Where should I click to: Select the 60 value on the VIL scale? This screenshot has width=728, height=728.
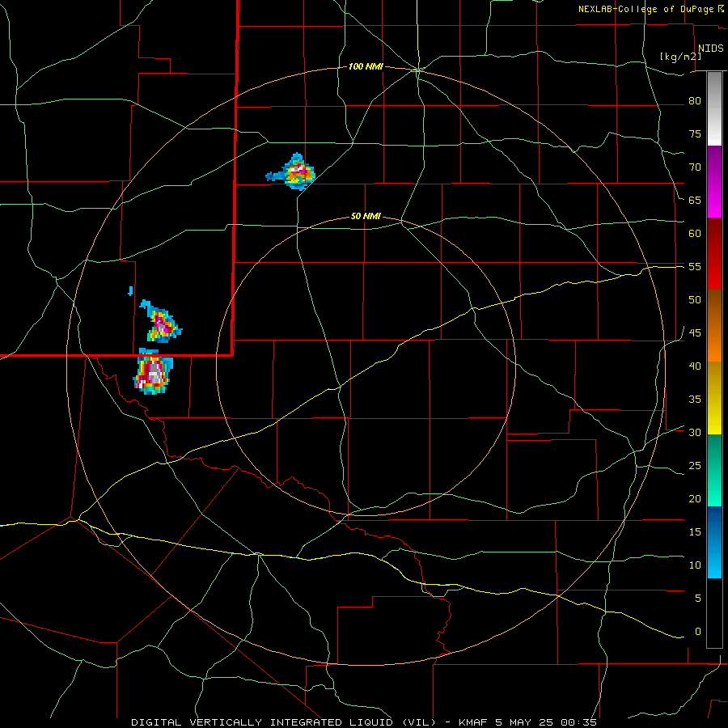(x=695, y=234)
